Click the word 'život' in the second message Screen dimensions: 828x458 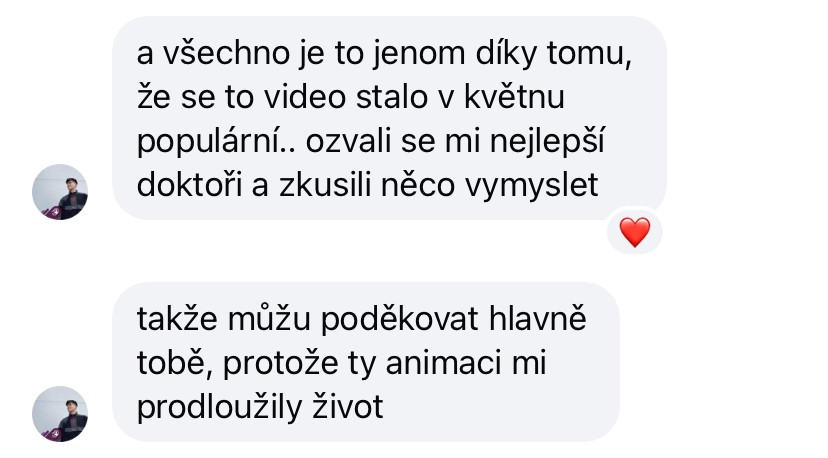(x=348, y=407)
